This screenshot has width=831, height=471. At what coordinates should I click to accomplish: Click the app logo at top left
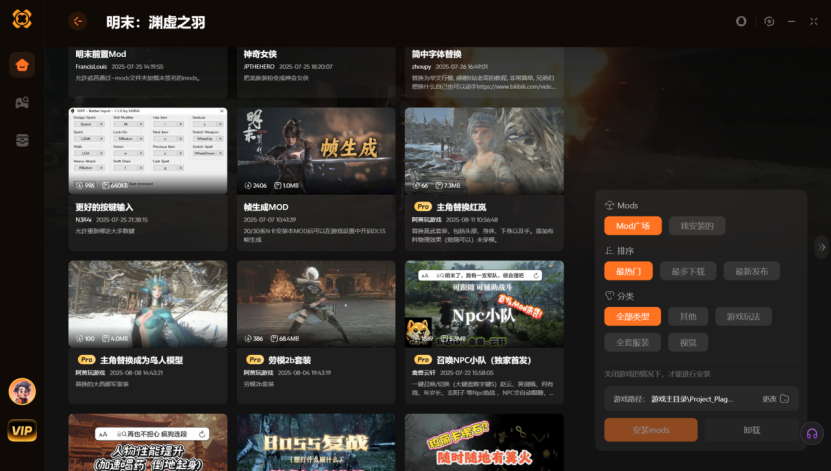(22, 19)
